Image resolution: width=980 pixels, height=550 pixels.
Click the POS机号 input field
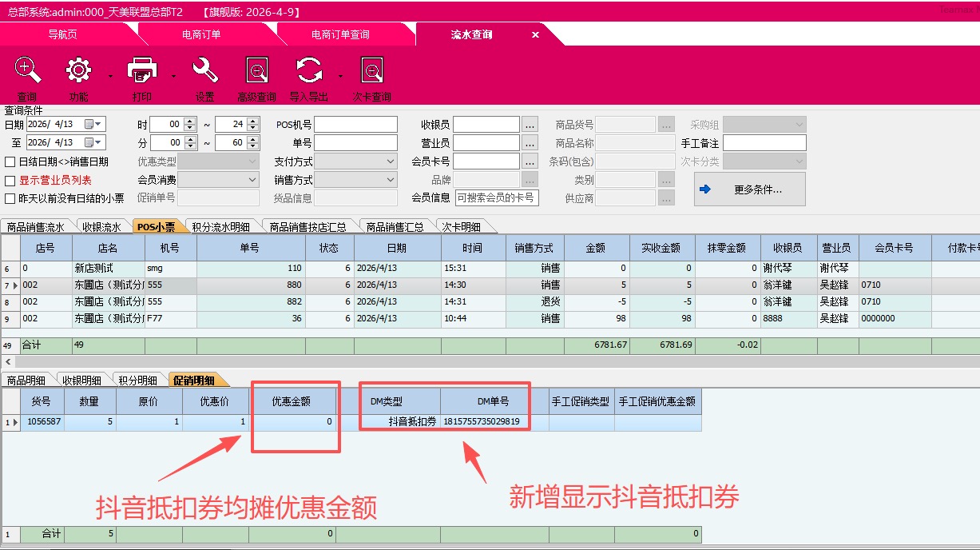click(x=355, y=125)
